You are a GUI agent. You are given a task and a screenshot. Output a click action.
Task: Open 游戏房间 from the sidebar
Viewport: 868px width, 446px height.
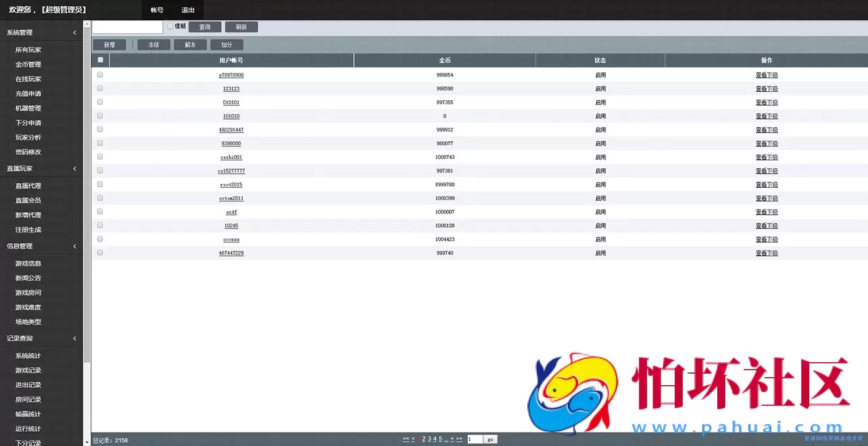tap(28, 293)
